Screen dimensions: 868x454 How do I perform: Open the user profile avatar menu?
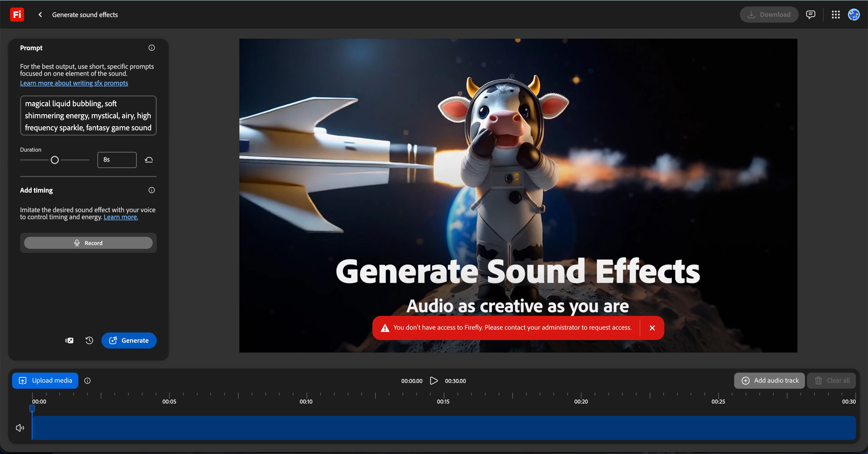click(x=854, y=15)
